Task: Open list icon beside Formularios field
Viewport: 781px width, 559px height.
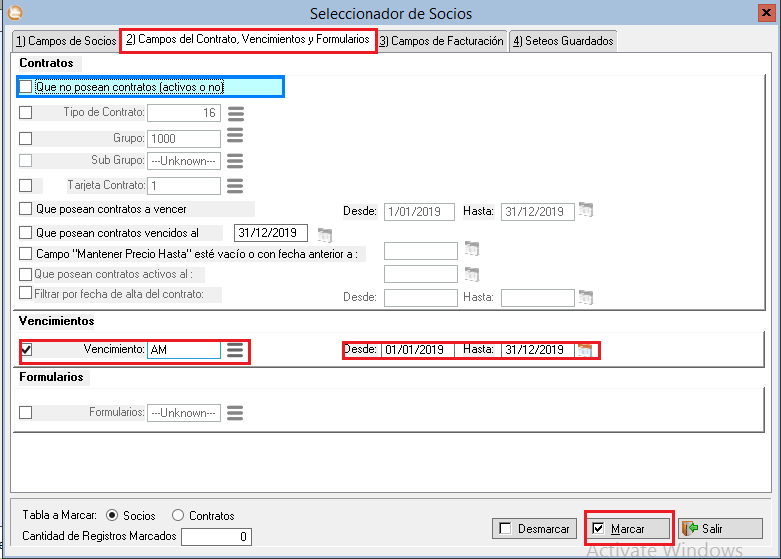Action: click(236, 412)
